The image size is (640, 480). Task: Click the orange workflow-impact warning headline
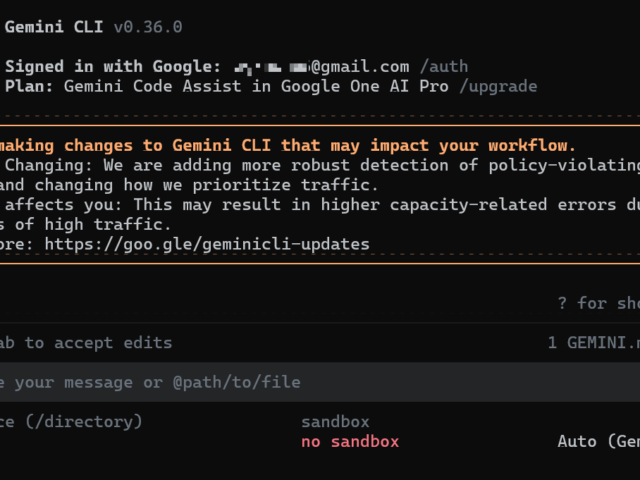[290, 146]
